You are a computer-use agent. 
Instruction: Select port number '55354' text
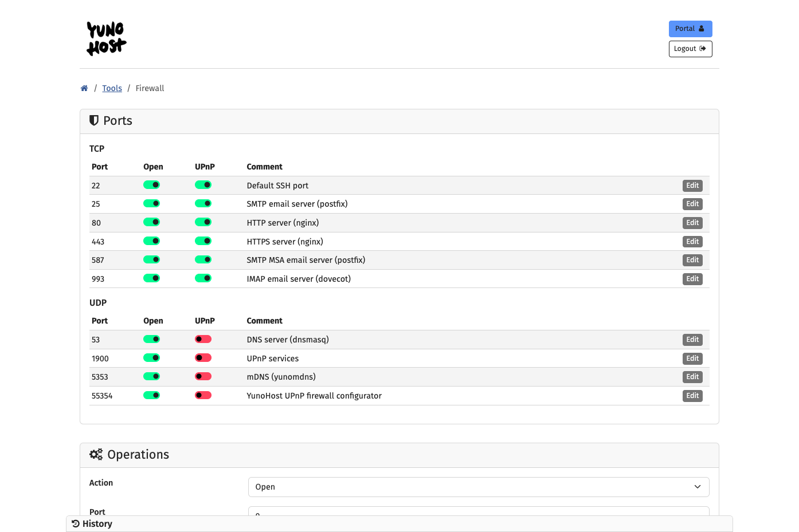click(102, 396)
